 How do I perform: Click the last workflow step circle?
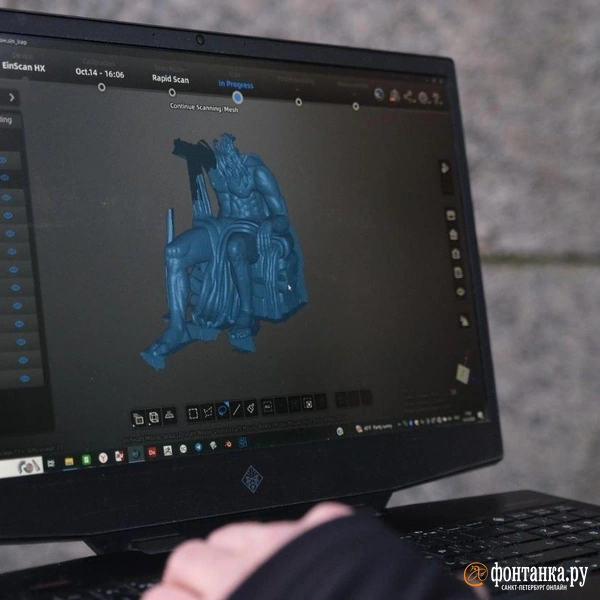click(356, 106)
